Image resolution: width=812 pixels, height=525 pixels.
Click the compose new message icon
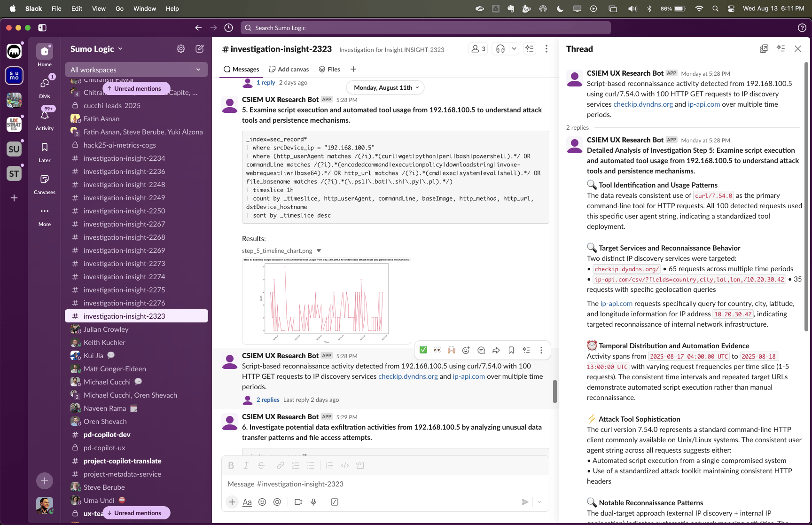[x=200, y=49]
